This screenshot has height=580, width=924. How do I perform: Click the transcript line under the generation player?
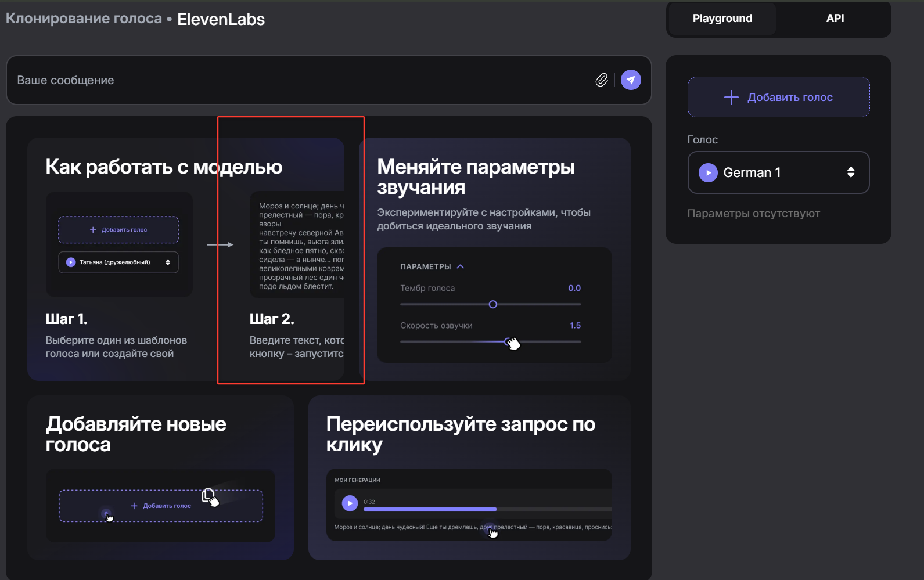[x=473, y=527]
